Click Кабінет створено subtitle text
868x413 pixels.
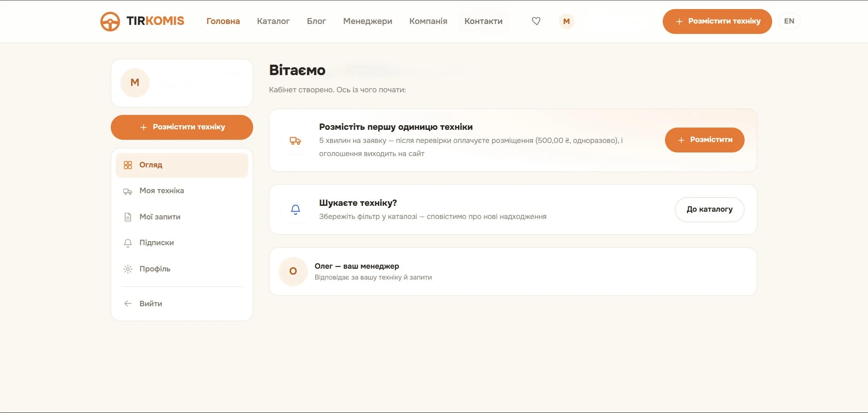pos(337,90)
